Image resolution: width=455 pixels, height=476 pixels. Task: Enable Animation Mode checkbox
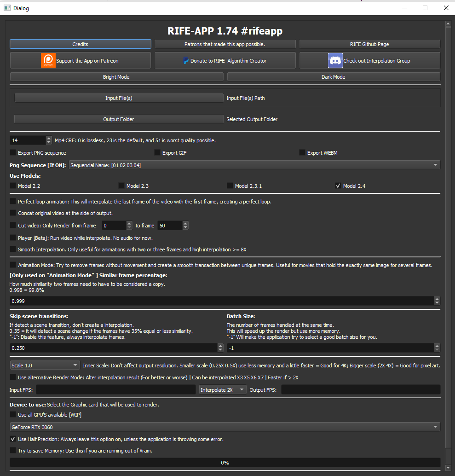13,265
